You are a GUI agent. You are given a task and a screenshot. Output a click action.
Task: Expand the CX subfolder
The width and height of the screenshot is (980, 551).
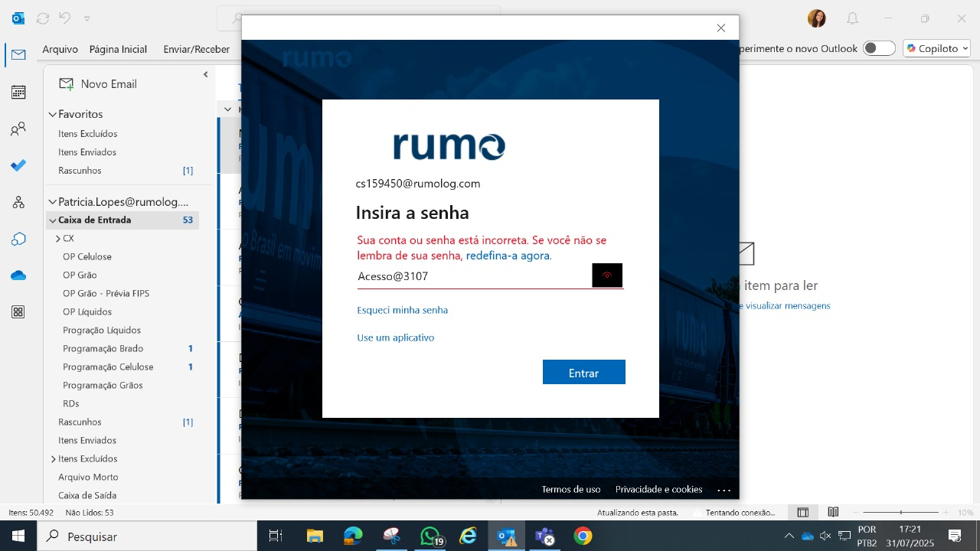[x=58, y=239]
